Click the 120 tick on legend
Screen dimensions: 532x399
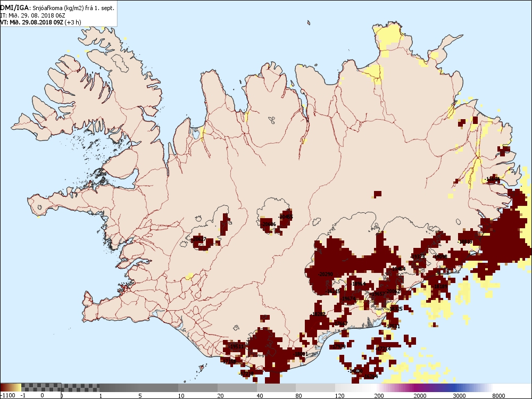coord(339,395)
